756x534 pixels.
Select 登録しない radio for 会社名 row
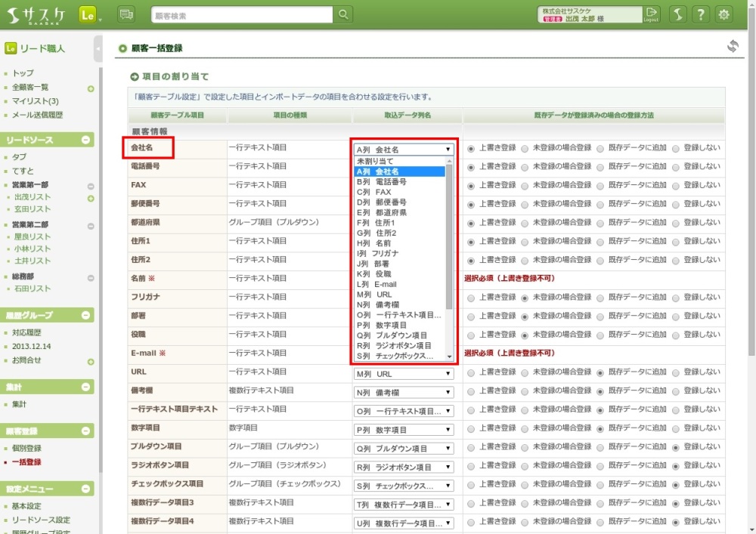pos(676,149)
